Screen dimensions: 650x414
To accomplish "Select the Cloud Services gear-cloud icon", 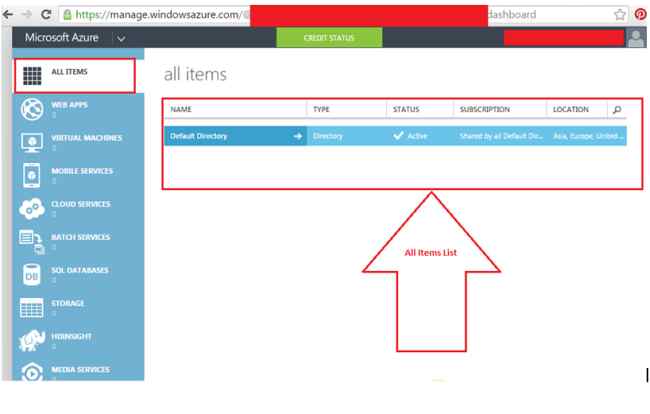I will tap(32, 208).
